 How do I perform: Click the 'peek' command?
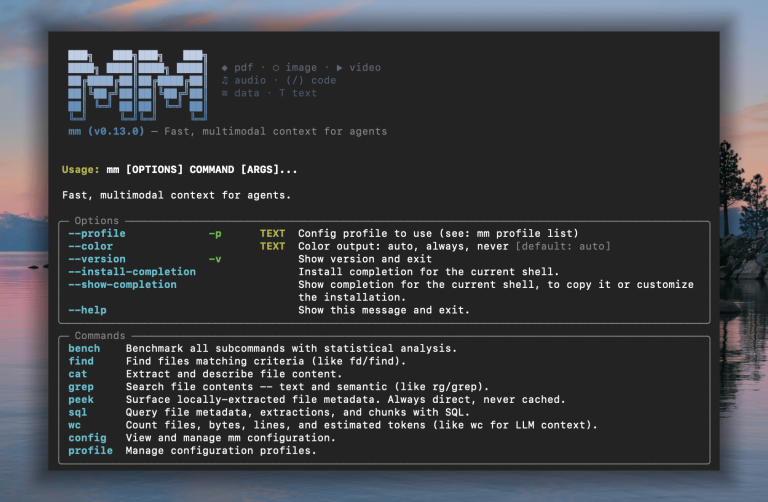[81, 399]
